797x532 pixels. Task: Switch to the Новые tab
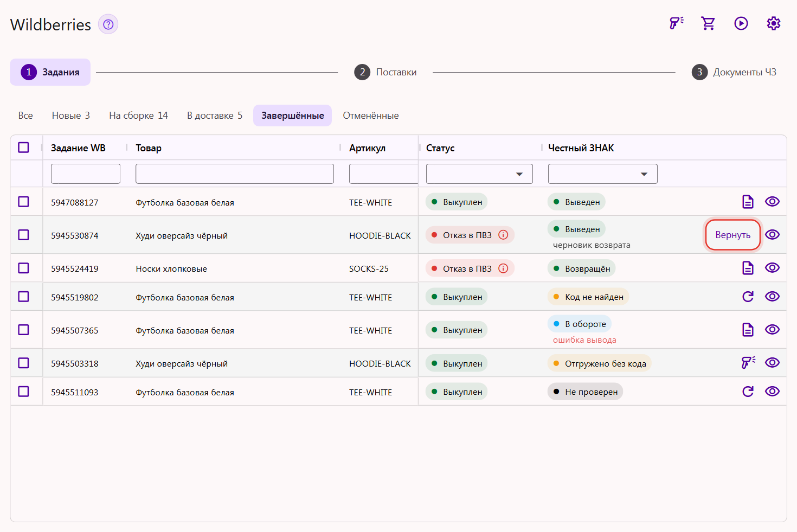[x=71, y=116]
